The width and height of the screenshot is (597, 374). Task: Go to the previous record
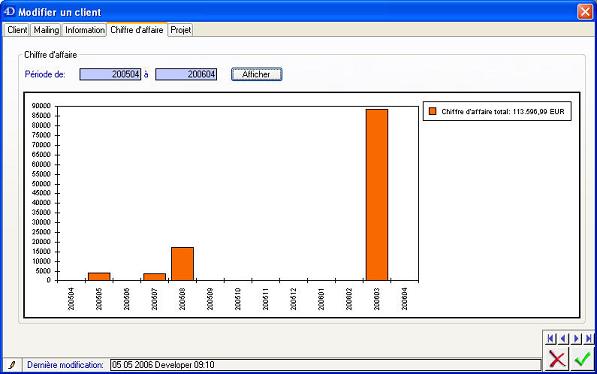[563, 338]
